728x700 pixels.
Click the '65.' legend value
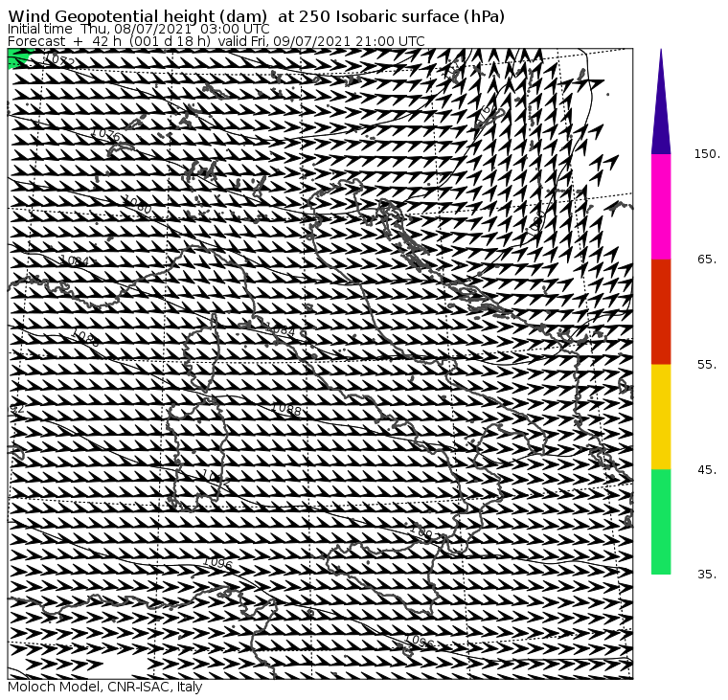click(x=707, y=260)
